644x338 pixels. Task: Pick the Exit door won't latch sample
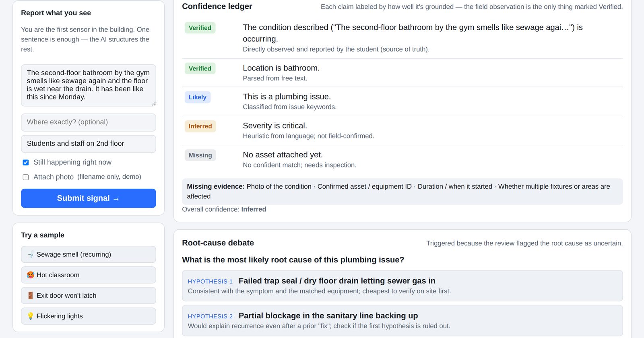click(x=89, y=296)
